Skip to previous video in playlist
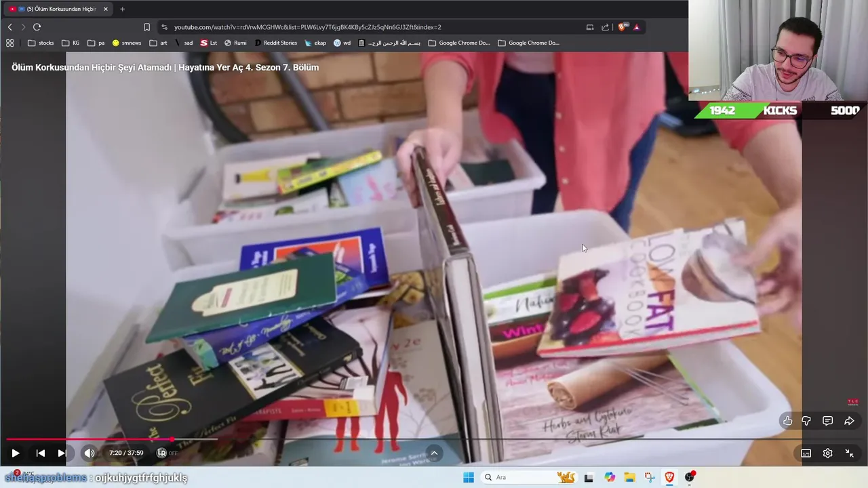 click(41, 453)
